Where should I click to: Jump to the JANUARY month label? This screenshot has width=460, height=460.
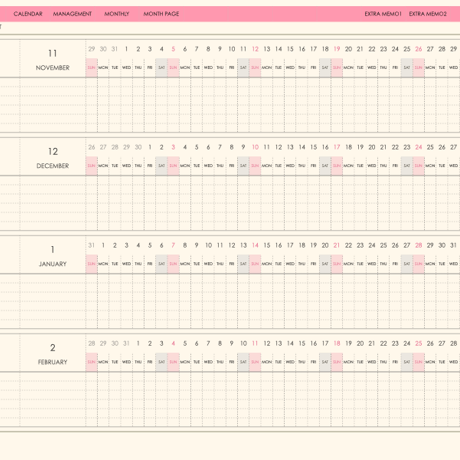53,264
